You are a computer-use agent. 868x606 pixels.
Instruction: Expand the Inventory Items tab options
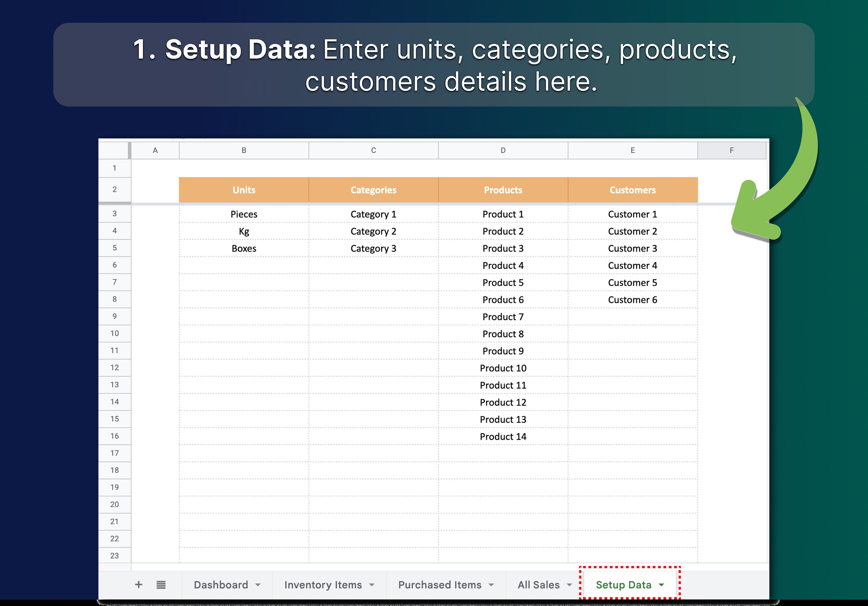(372, 585)
